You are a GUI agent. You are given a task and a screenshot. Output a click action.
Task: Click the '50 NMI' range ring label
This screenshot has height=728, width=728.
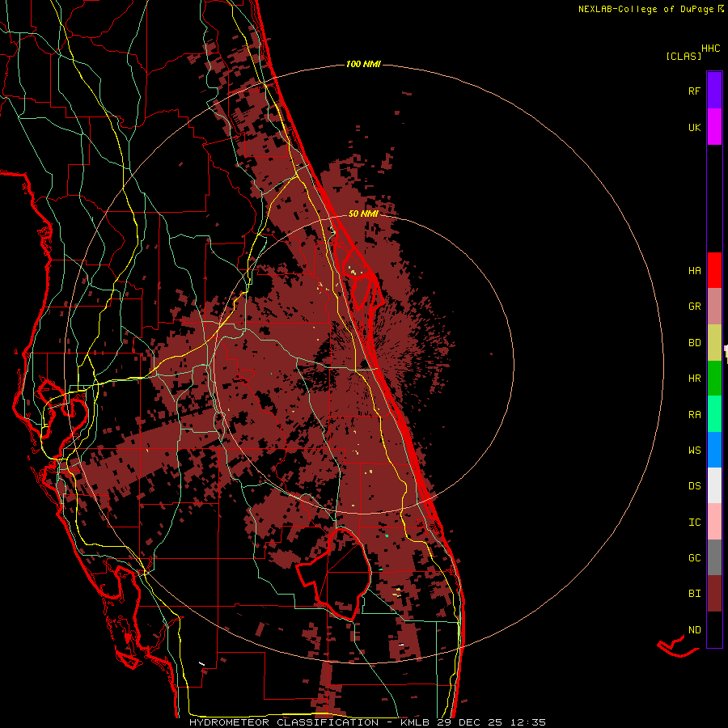363,214
